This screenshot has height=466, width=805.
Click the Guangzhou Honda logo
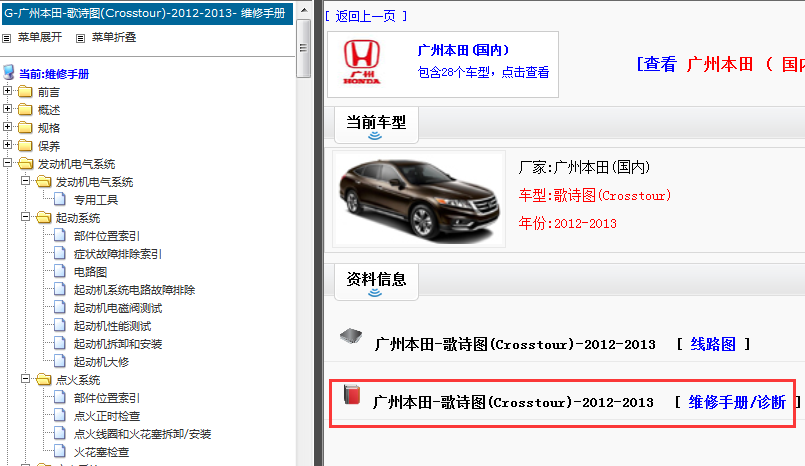362,62
